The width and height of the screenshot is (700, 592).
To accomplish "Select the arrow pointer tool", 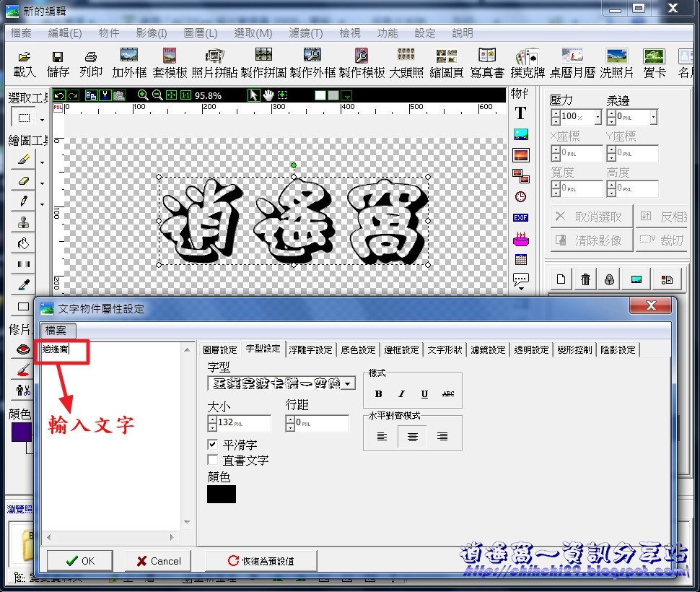I will point(253,95).
